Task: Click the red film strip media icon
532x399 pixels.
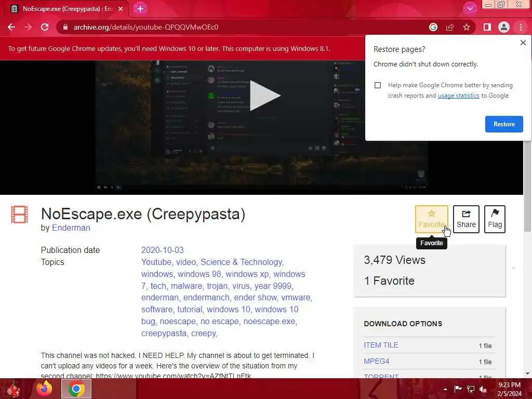Action: (19, 215)
